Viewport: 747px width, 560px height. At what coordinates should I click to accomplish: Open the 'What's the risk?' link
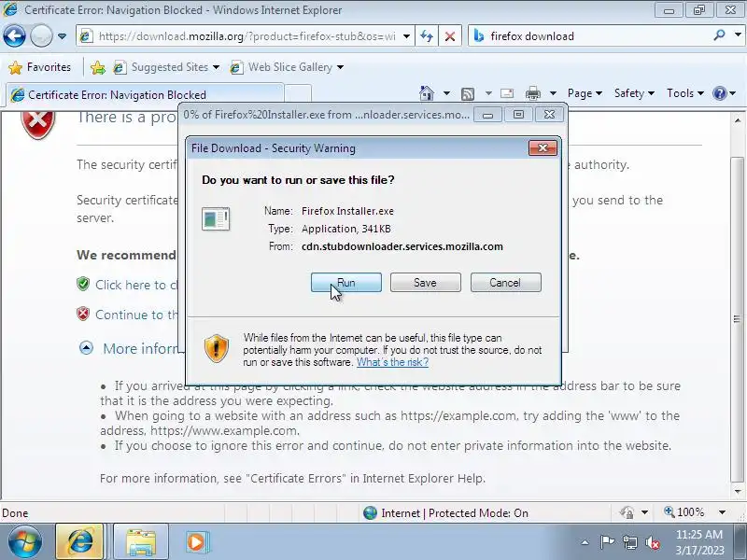click(392, 362)
